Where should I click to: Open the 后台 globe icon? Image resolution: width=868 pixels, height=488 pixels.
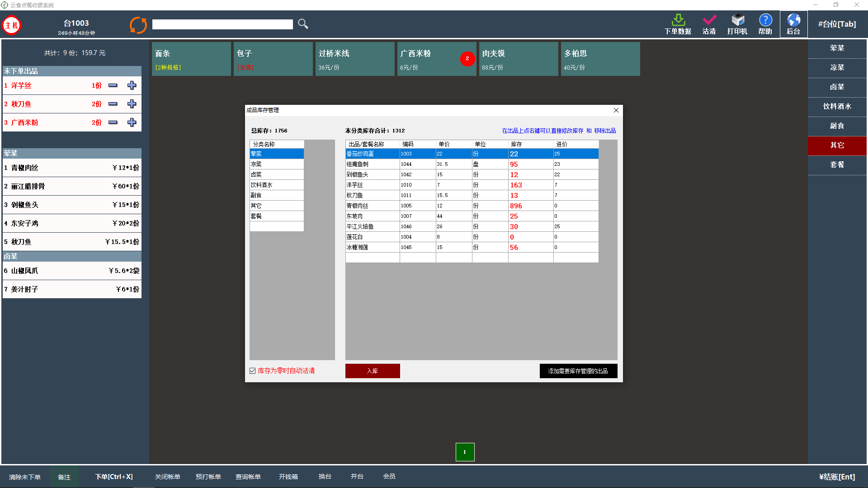coord(793,20)
